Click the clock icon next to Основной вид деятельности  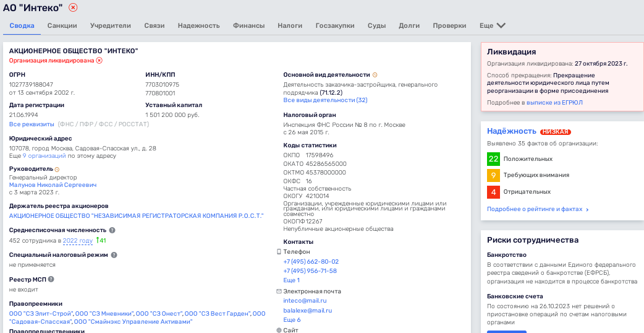375,75
